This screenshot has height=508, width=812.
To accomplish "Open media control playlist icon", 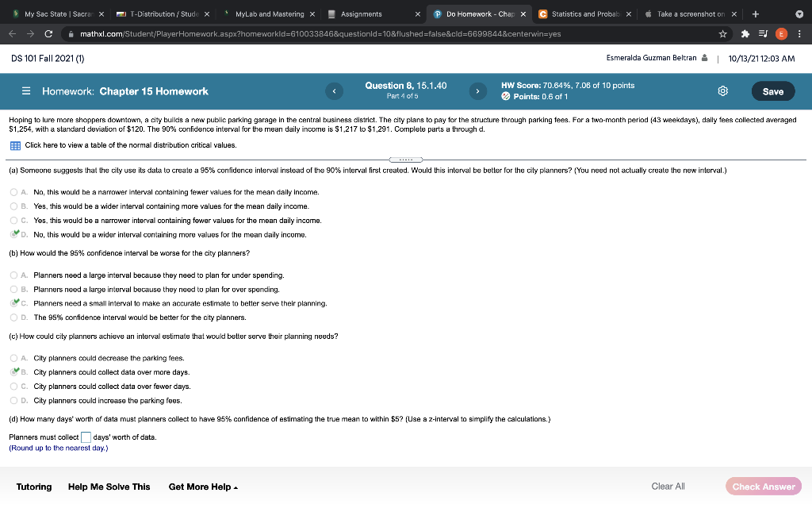I will [x=763, y=33].
